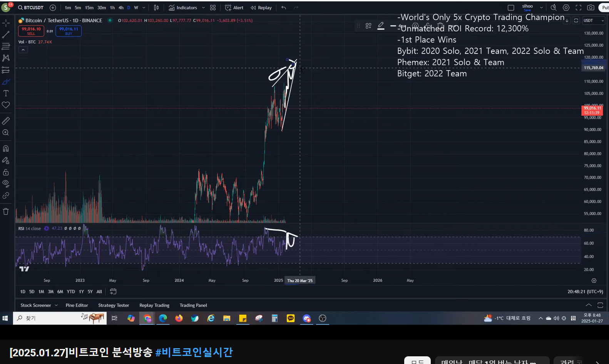609x364 pixels.
Task: Open the heart icons tool
Action: pyautogui.click(x=6, y=105)
